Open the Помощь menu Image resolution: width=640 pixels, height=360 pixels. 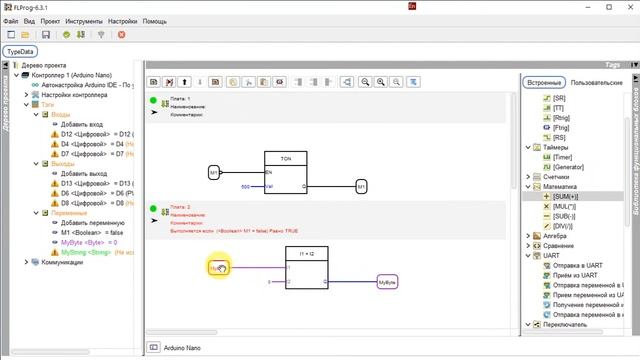(154, 21)
